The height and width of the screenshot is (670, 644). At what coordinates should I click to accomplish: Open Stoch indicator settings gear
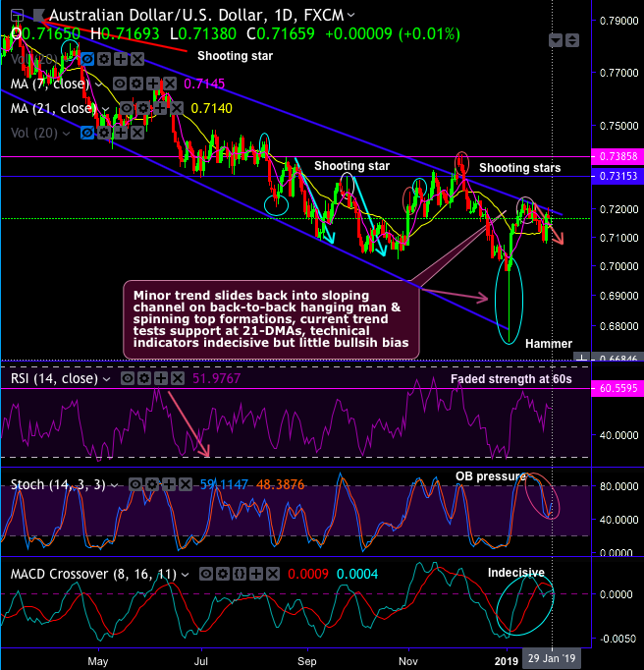click(x=152, y=484)
